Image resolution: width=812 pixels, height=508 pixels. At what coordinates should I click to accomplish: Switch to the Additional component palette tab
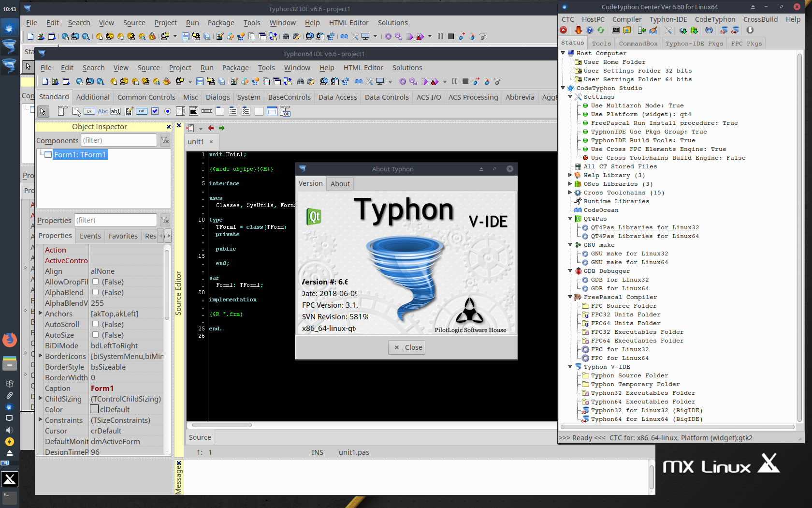[93, 97]
